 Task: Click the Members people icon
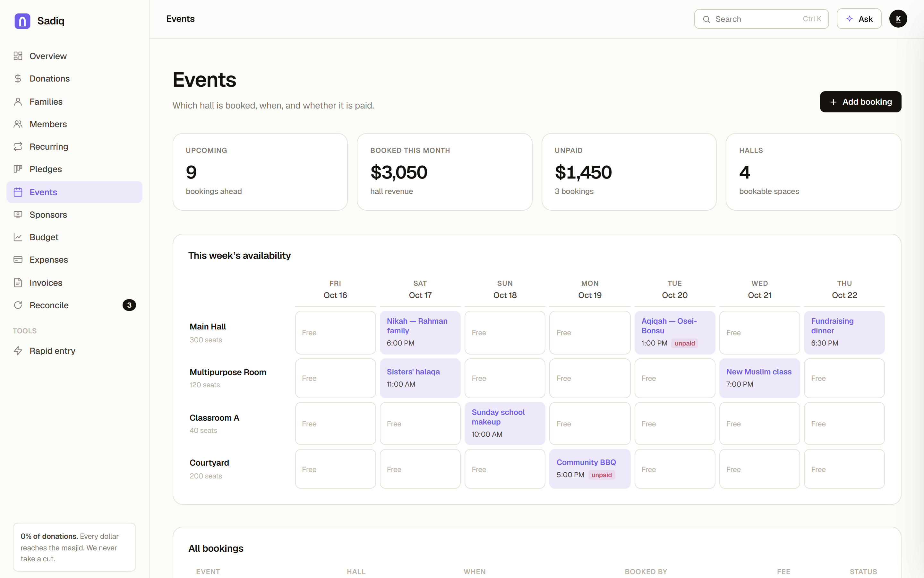[18, 124]
